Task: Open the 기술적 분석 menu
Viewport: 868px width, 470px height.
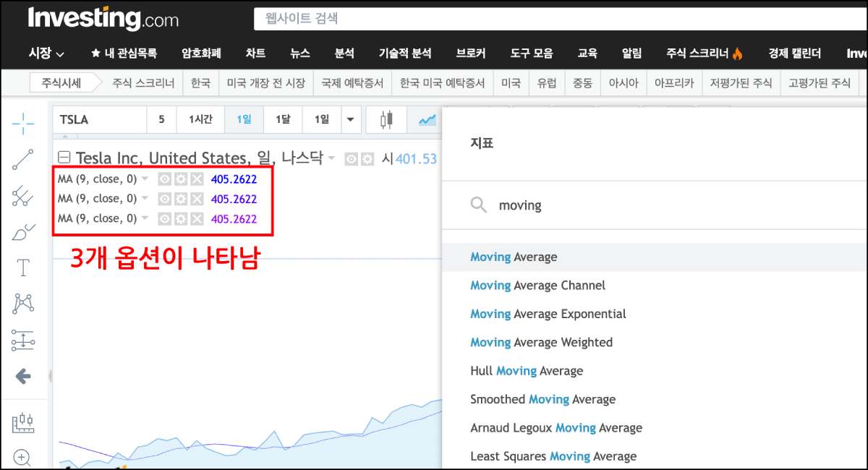Action: click(x=405, y=52)
